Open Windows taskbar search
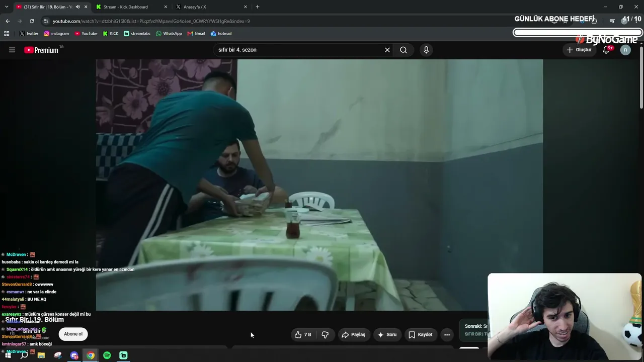Screen dimensions: 644x362 (24, 355)
